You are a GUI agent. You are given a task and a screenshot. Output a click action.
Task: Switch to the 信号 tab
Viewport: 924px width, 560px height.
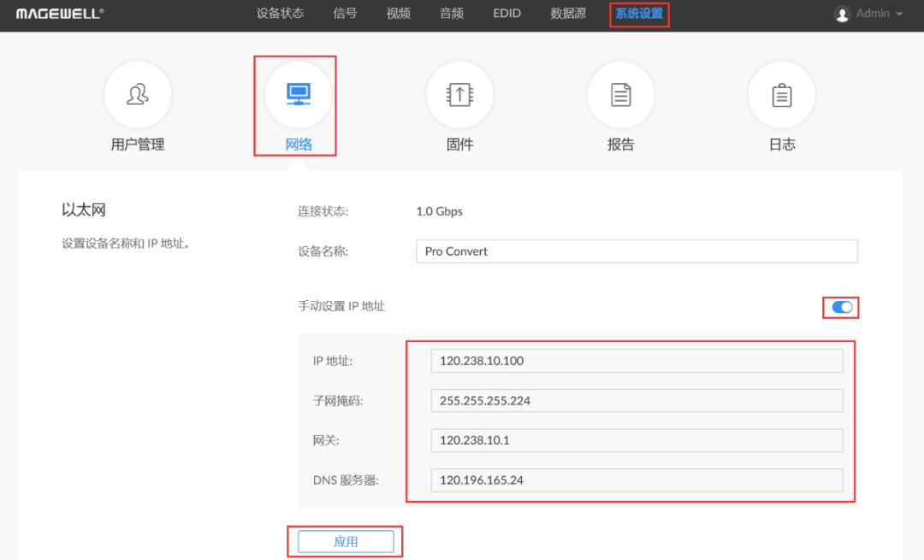point(345,14)
